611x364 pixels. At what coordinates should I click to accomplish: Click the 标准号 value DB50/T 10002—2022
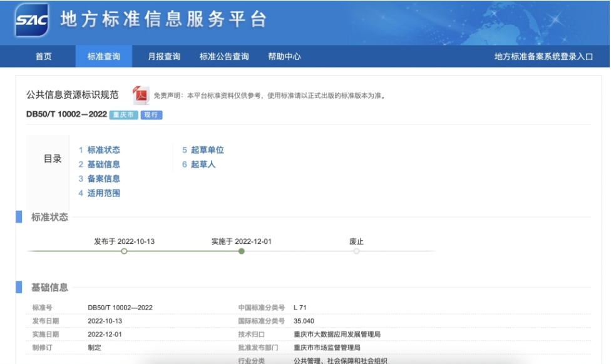click(x=120, y=308)
